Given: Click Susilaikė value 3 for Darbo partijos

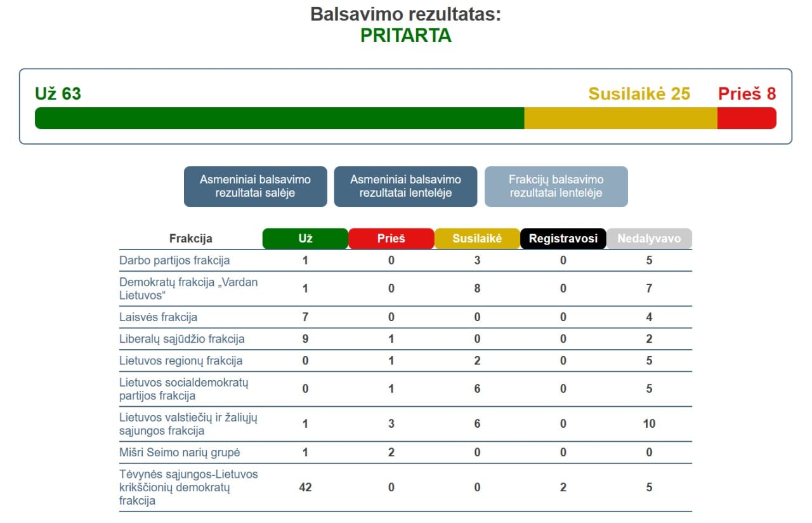Looking at the screenshot, I should click(477, 260).
